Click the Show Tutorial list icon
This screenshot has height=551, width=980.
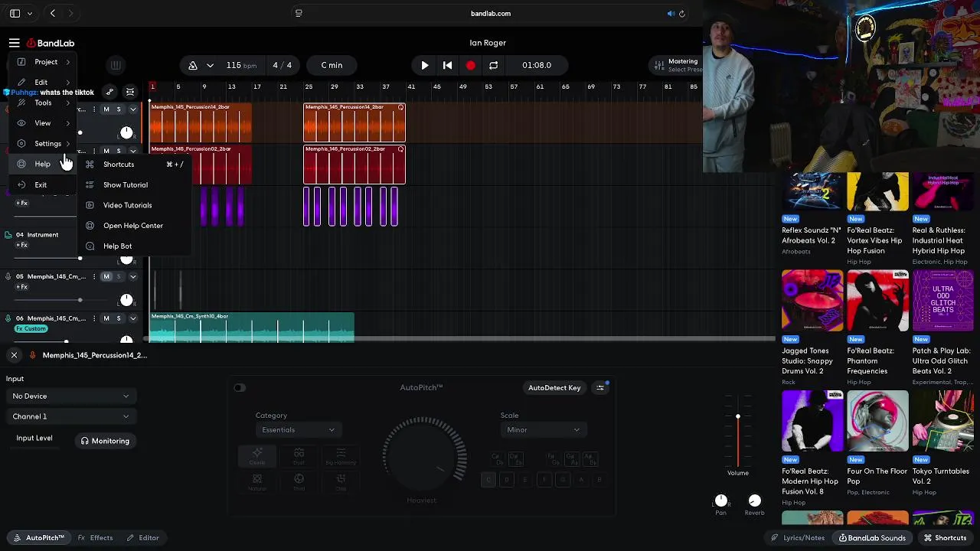90,184
